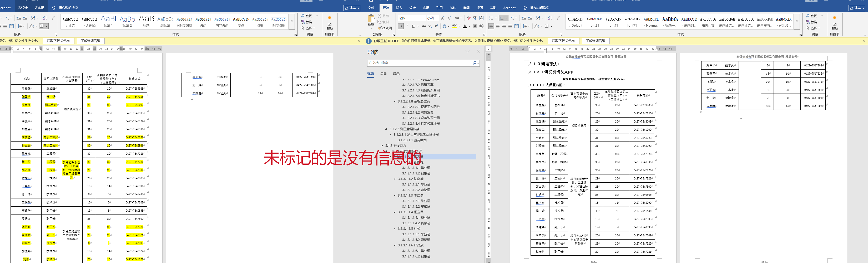Increase font size with the grow-font icon

443,18
